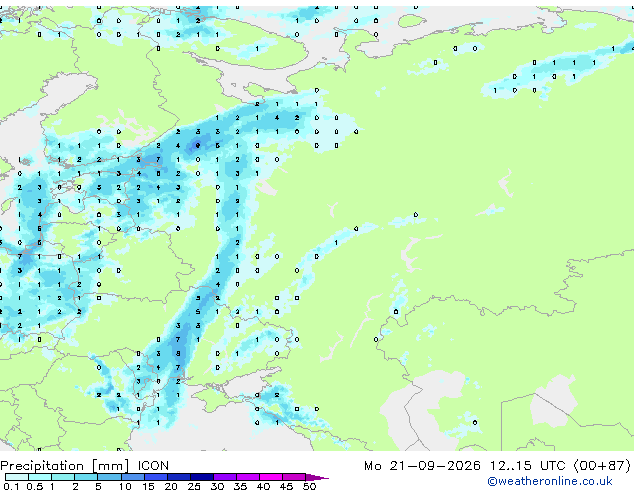This screenshot has height=490, width=634.
Task: Select the 2 mm cyan legend swatch
Action: (86, 477)
